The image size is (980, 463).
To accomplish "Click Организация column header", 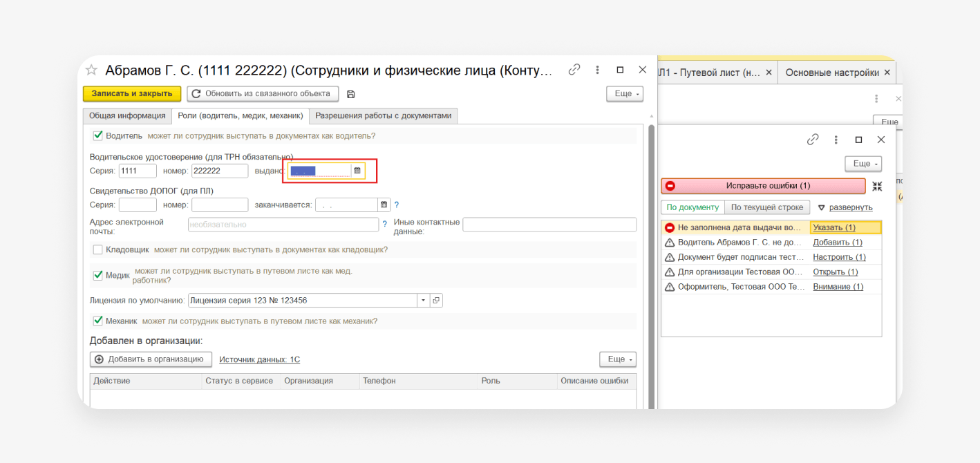I will (319, 381).
